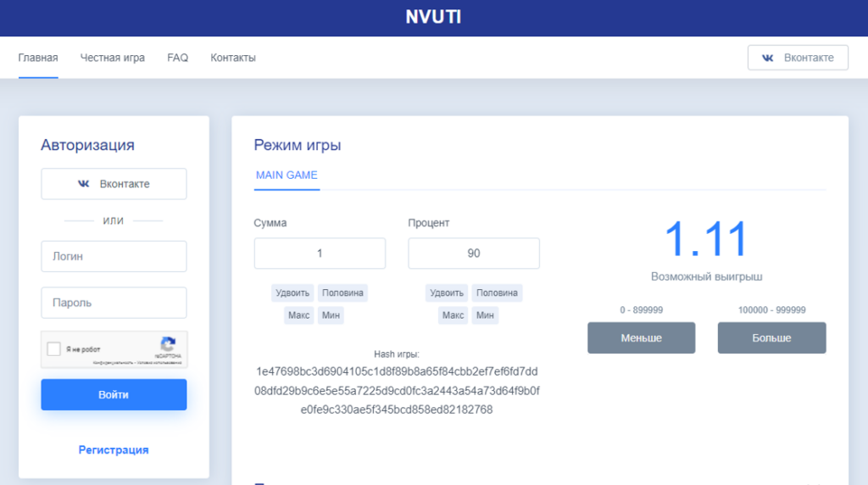Click Удвоить under the Процент field
868x485 pixels.
[x=447, y=293]
